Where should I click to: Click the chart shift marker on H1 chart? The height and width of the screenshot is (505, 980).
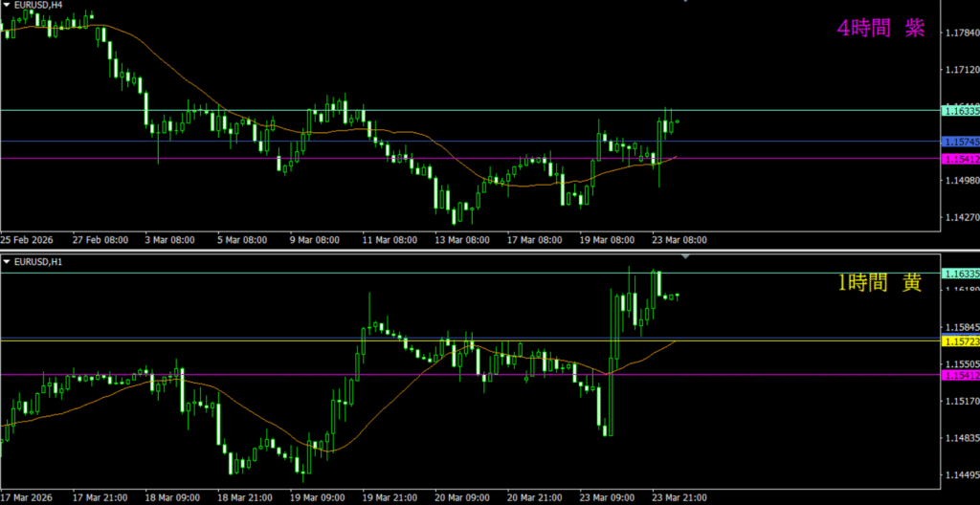pyautogui.click(x=685, y=258)
